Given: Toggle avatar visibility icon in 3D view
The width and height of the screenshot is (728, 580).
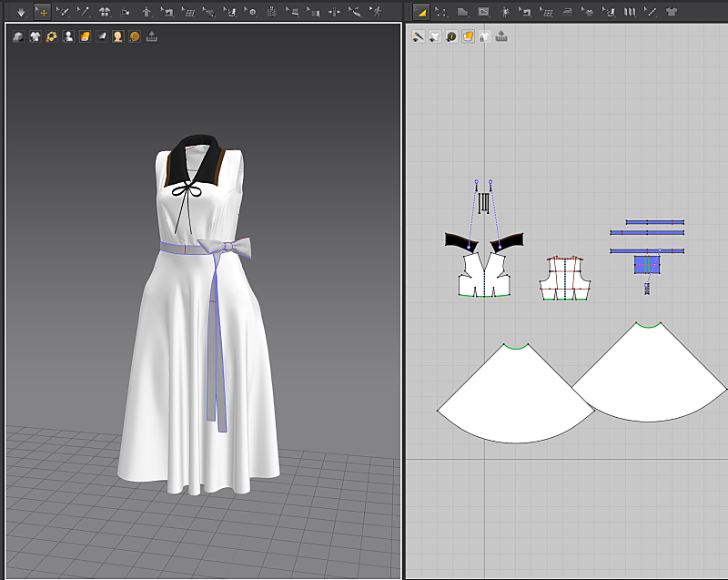Looking at the screenshot, I should click(x=68, y=37).
